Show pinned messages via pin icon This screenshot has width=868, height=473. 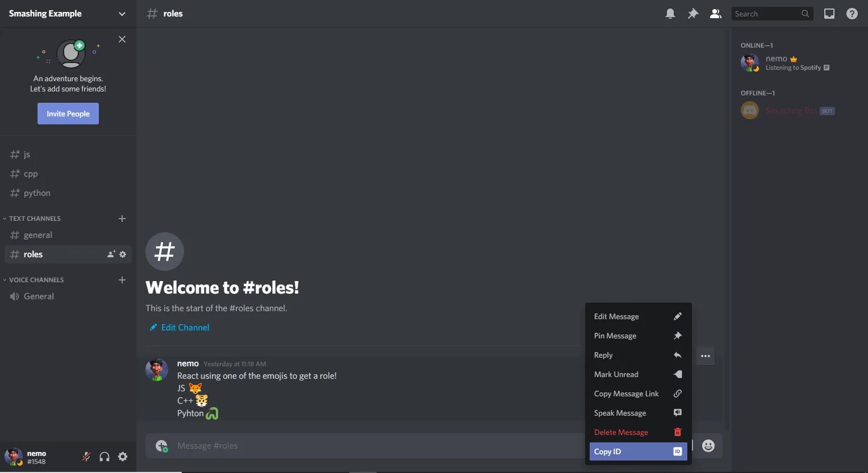[693, 14]
